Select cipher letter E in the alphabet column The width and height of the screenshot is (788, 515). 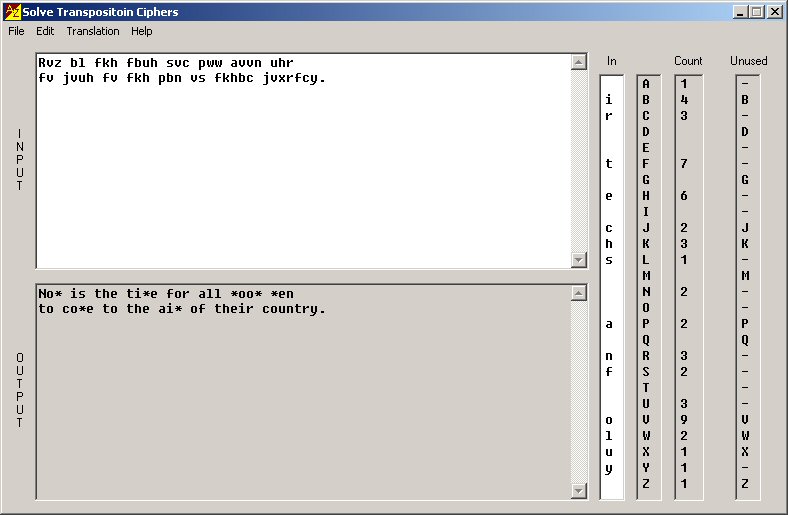point(646,148)
